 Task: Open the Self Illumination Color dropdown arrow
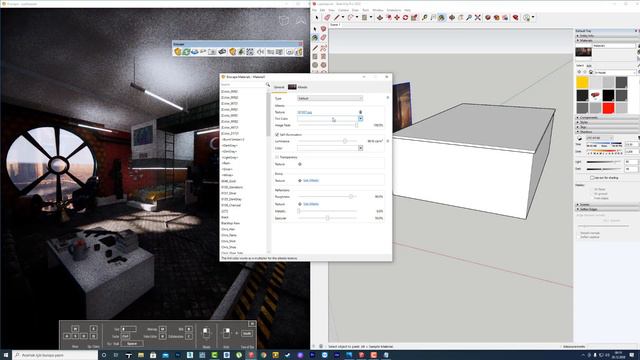click(360, 148)
